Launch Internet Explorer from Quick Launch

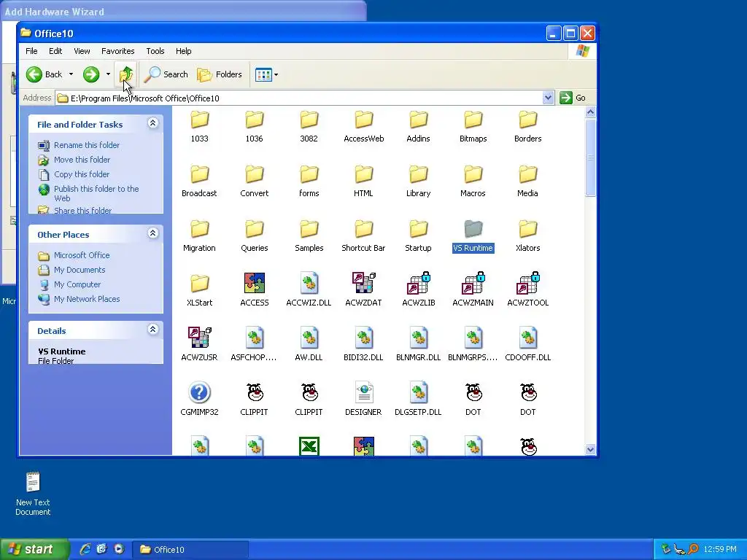click(x=85, y=549)
